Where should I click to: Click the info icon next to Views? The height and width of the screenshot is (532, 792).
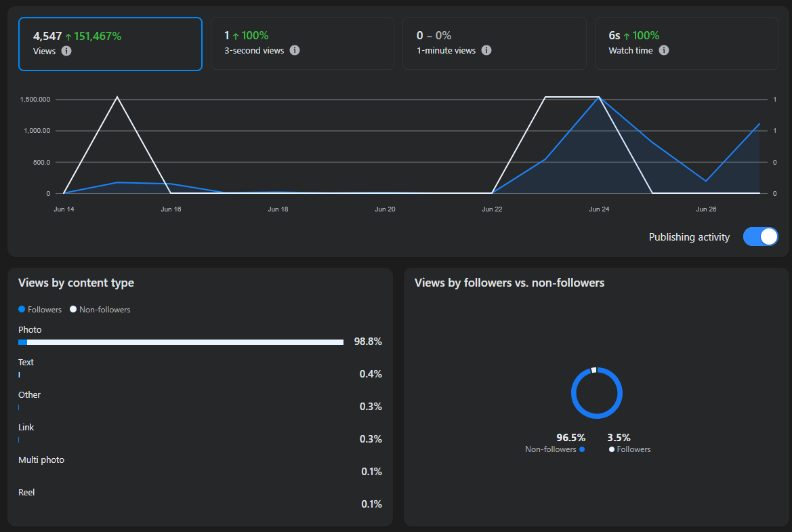click(66, 51)
